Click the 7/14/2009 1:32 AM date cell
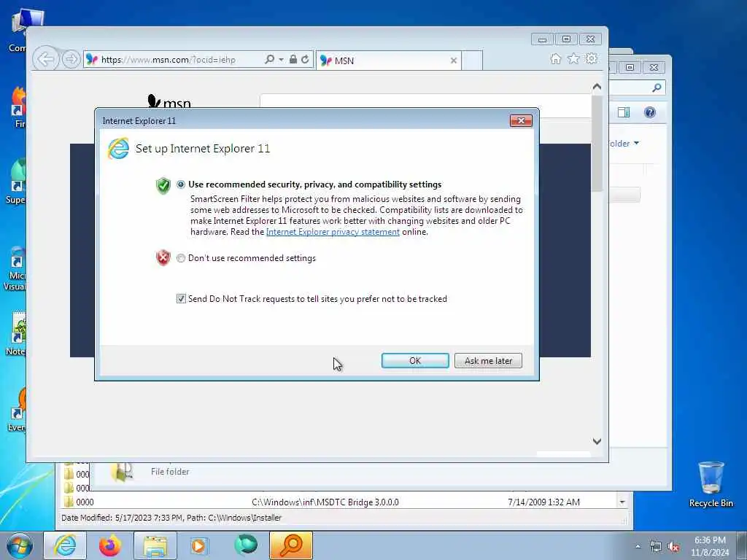Viewport: 747px width, 560px height. (x=543, y=502)
